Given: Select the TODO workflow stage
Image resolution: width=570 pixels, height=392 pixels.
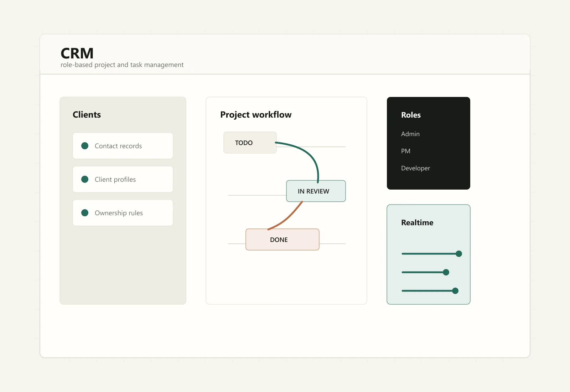Looking at the screenshot, I should click(x=250, y=143).
